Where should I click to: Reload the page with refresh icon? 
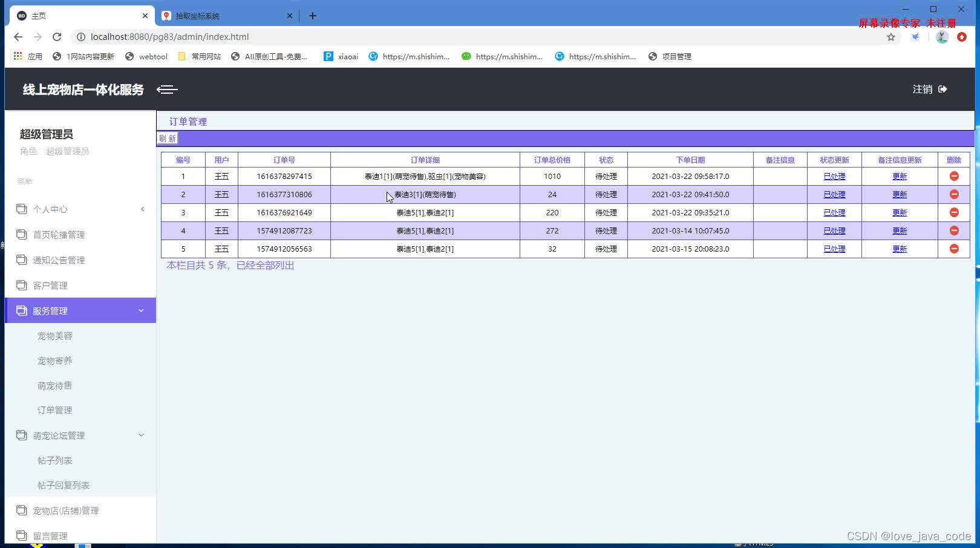[x=57, y=37]
